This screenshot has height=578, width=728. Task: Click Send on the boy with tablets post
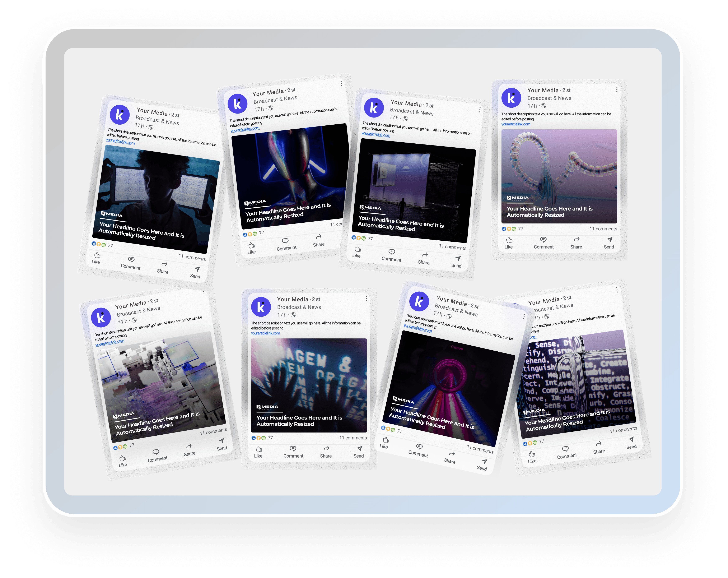click(x=196, y=273)
